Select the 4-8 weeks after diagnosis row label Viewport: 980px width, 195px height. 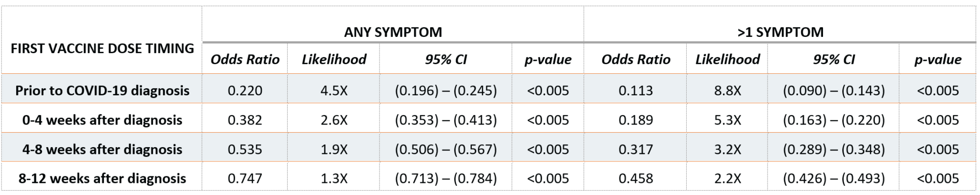click(x=102, y=149)
